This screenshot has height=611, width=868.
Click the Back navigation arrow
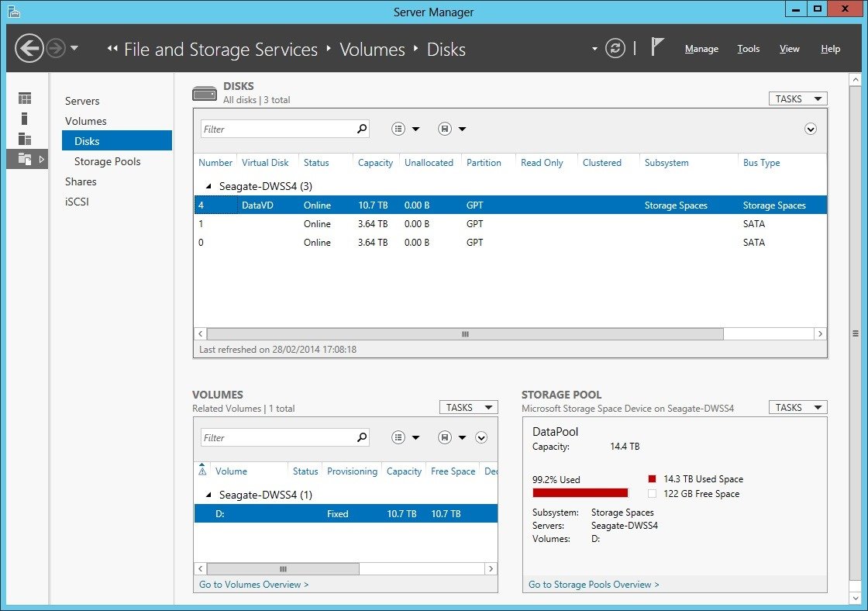(x=29, y=48)
